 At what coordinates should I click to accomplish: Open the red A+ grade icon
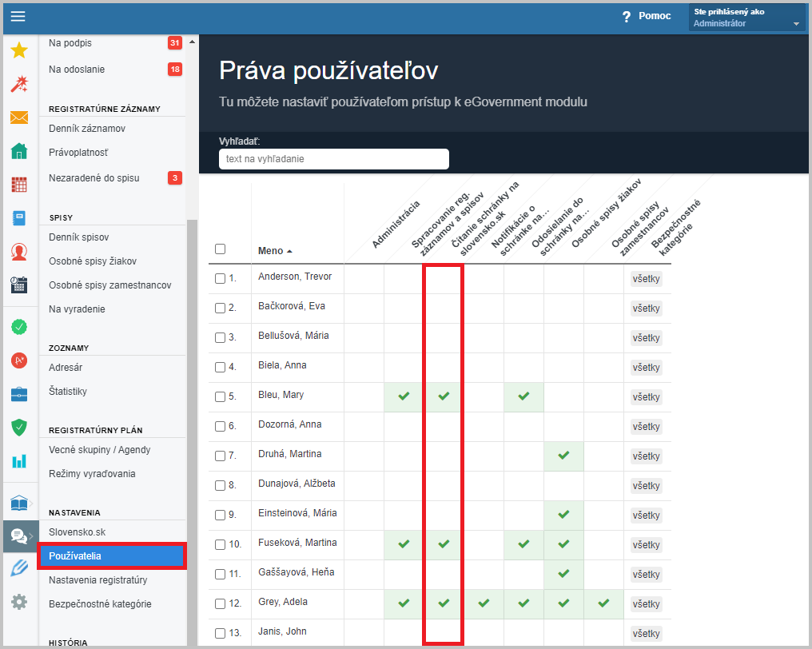click(19, 360)
